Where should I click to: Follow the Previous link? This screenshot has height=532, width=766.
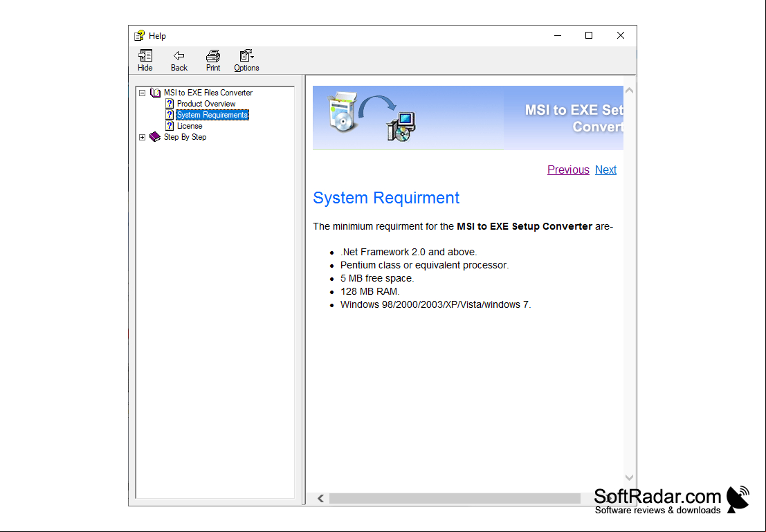568,169
